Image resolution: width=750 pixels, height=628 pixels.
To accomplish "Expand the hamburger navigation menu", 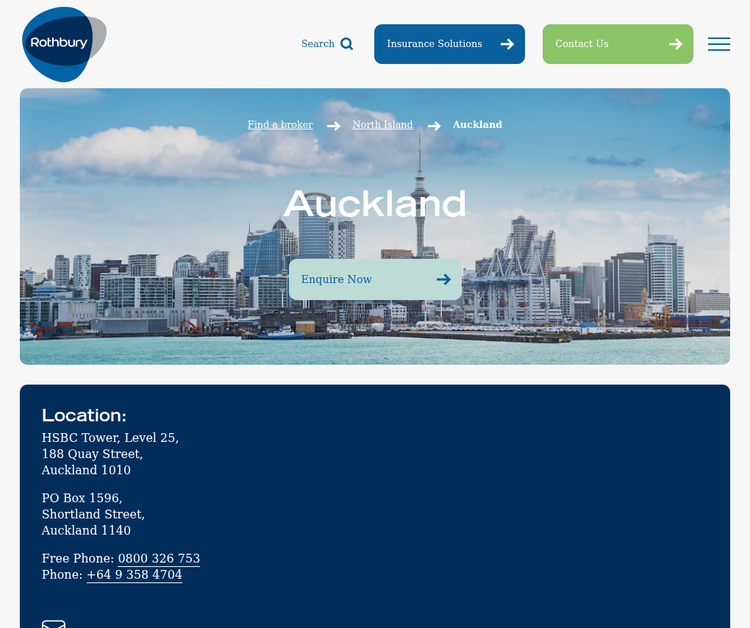I will [x=718, y=44].
